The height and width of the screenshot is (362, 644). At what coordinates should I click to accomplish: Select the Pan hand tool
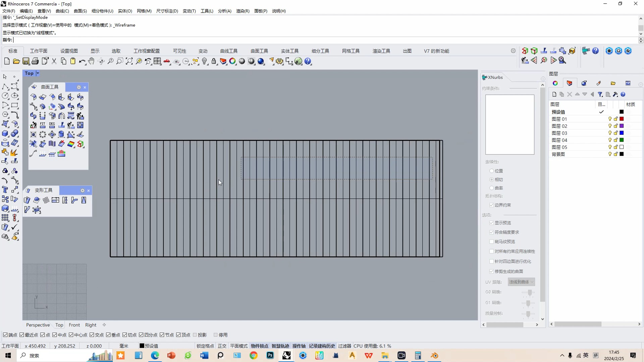pyautogui.click(x=91, y=61)
